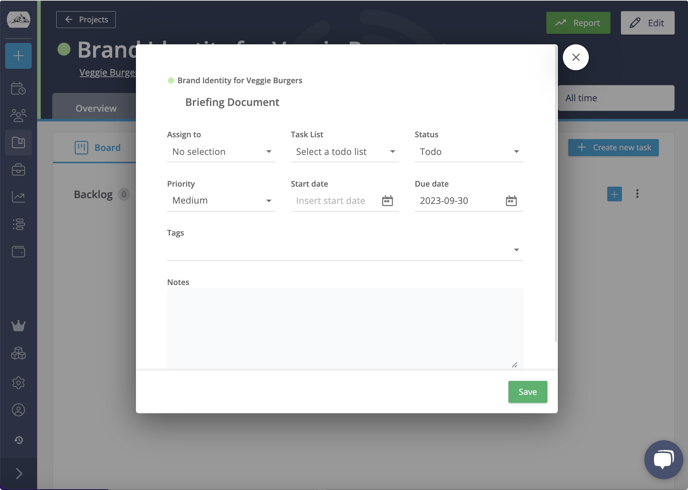Image resolution: width=688 pixels, height=490 pixels.
Task: Click Create new task button
Action: click(x=613, y=148)
